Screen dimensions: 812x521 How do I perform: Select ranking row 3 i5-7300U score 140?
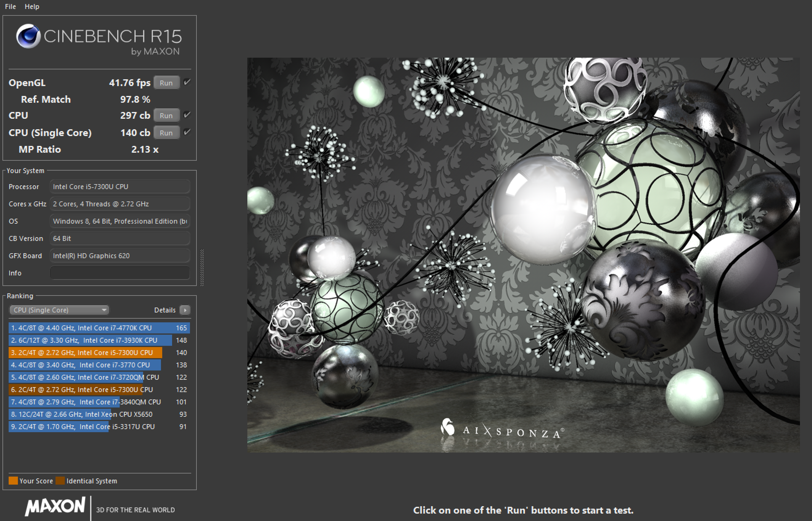(99, 353)
